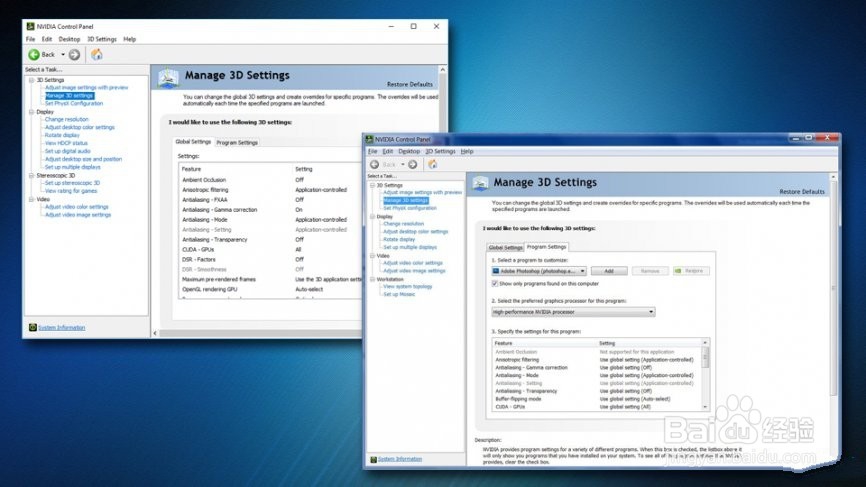Select 'View system topology' in front window

[408, 287]
